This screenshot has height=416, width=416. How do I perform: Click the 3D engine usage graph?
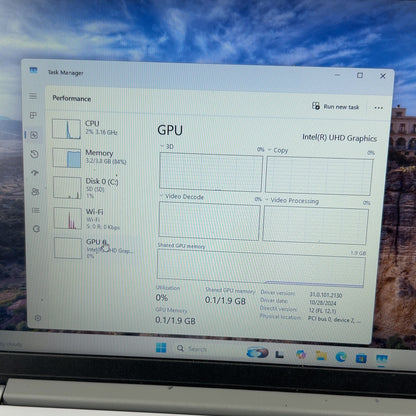(x=211, y=172)
